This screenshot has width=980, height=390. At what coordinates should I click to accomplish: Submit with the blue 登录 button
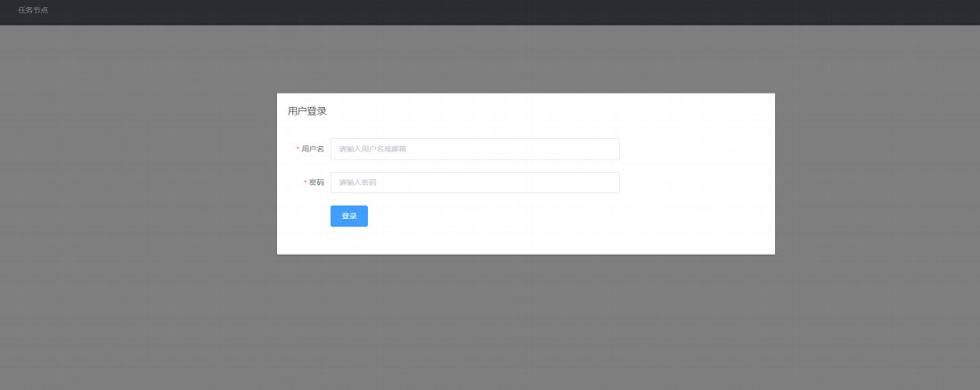[348, 216]
